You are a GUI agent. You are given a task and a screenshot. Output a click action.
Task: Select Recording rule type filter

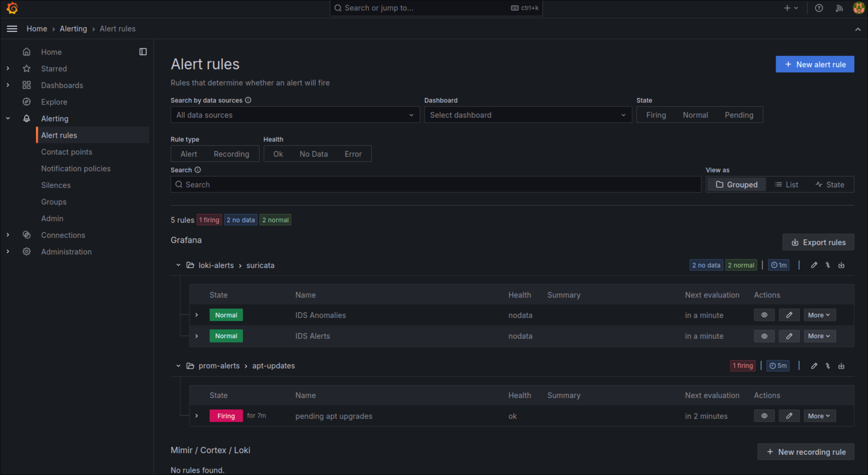click(231, 154)
